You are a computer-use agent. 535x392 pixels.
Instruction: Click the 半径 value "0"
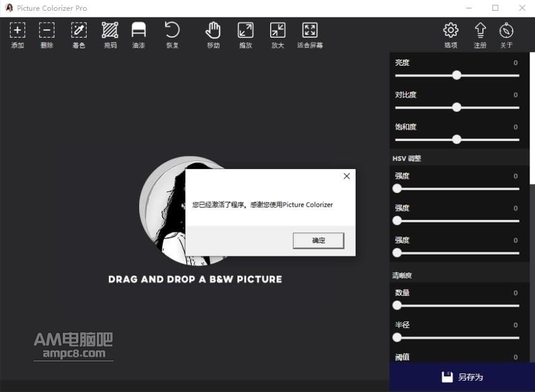point(515,325)
